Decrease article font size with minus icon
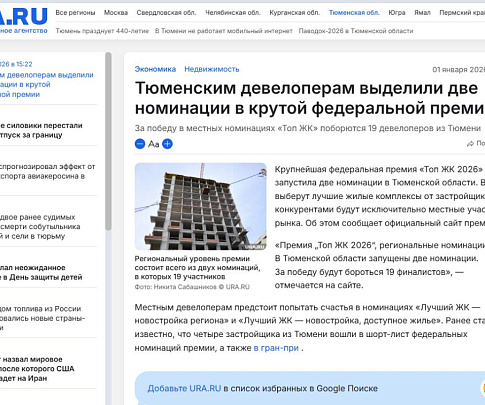485x405 pixels. tap(140, 144)
